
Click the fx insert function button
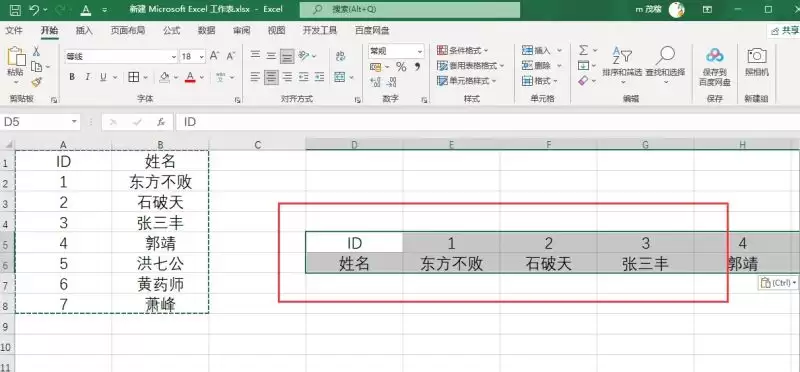[161, 122]
